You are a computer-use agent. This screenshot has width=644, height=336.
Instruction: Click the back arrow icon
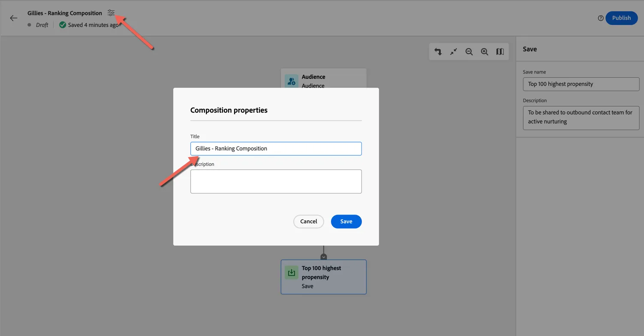point(14,18)
